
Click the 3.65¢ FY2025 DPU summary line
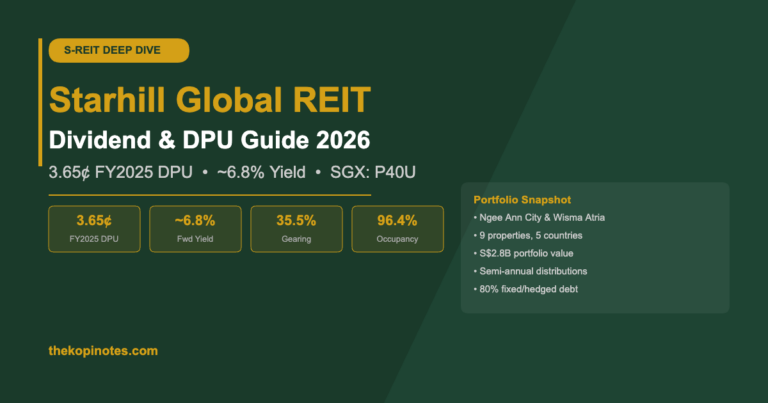tap(232, 172)
